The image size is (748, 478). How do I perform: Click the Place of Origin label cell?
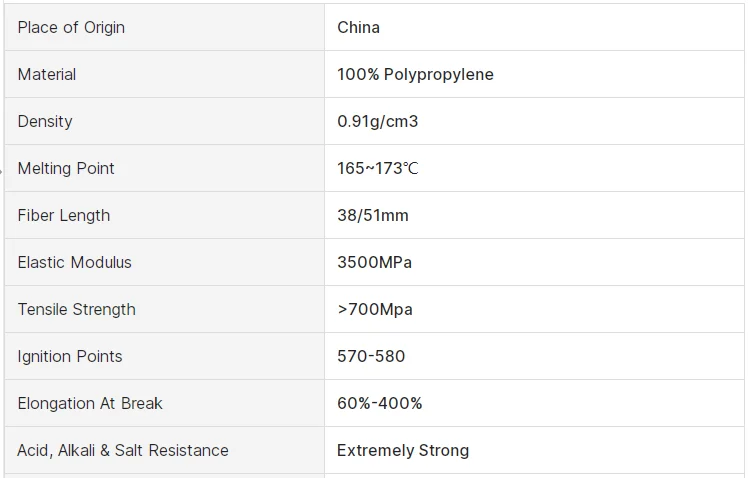[x=71, y=27]
